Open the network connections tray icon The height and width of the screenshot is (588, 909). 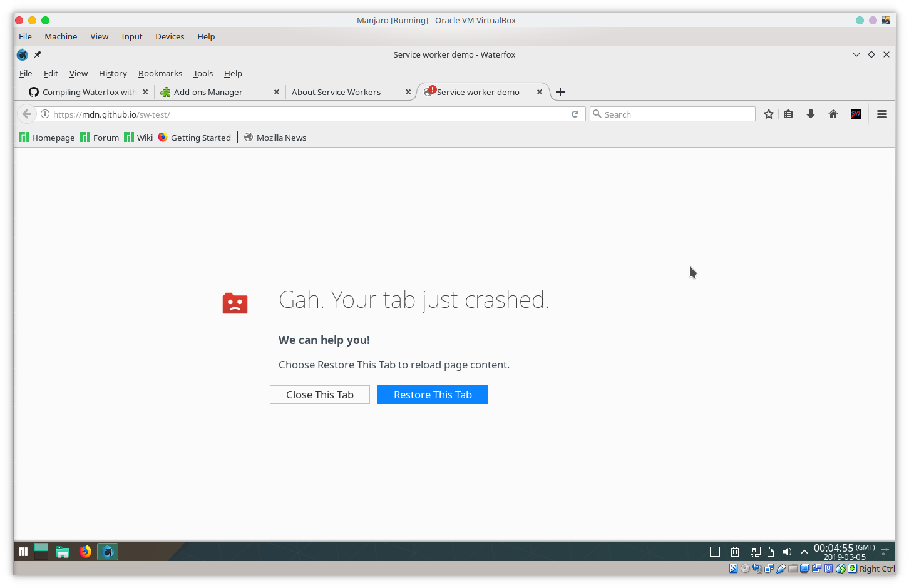(x=756, y=552)
